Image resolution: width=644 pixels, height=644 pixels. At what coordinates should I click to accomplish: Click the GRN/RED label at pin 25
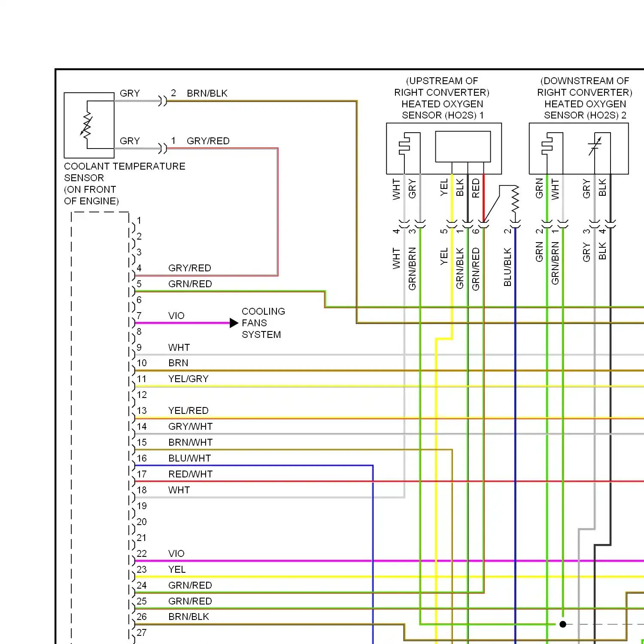click(x=190, y=601)
